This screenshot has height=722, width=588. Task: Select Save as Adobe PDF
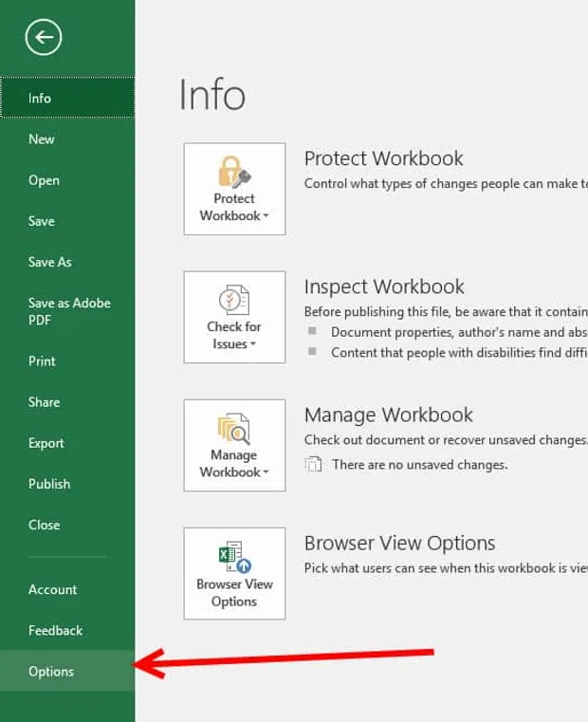67,312
